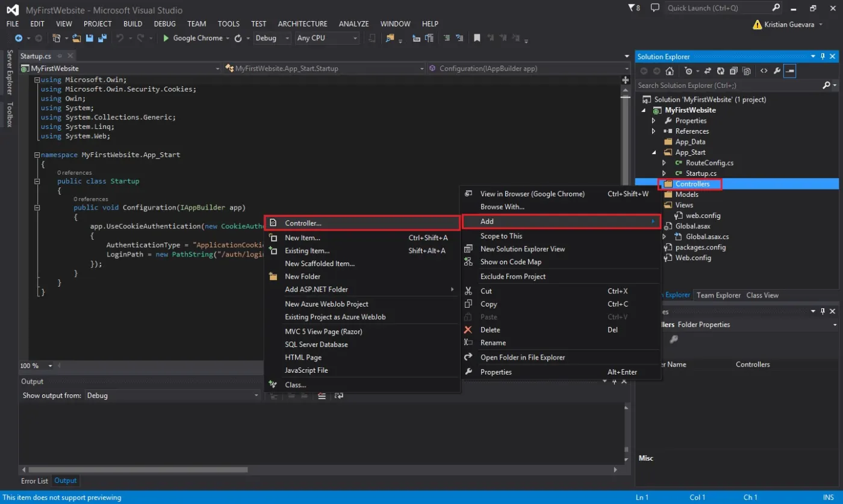Open the BUILD menu
843x504 pixels.
(x=132, y=24)
